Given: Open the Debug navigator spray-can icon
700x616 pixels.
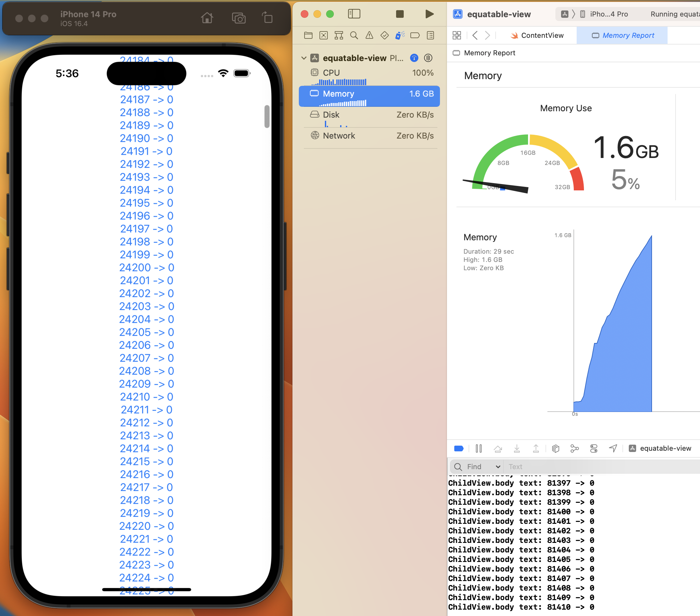Looking at the screenshot, I should (x=399, y=35).
